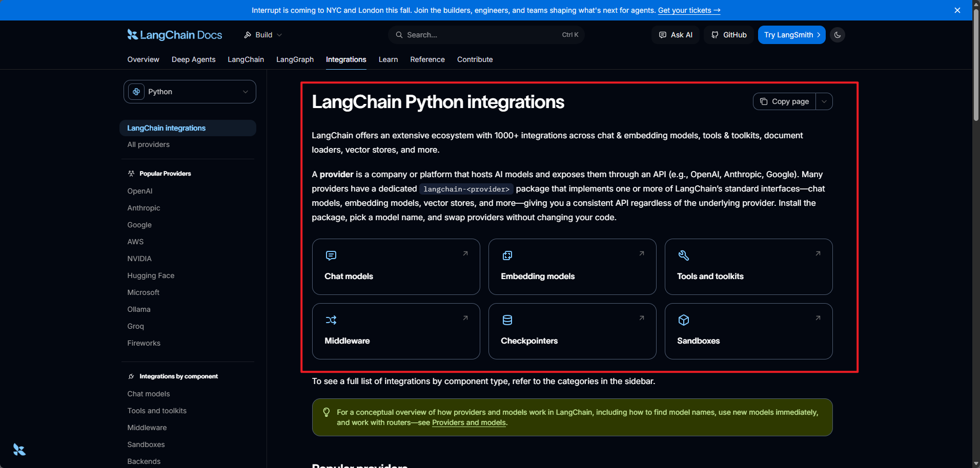Open the Fireworks provider sidebar link
The width and height of the screenshot is (980, 468).
[144, 343]
